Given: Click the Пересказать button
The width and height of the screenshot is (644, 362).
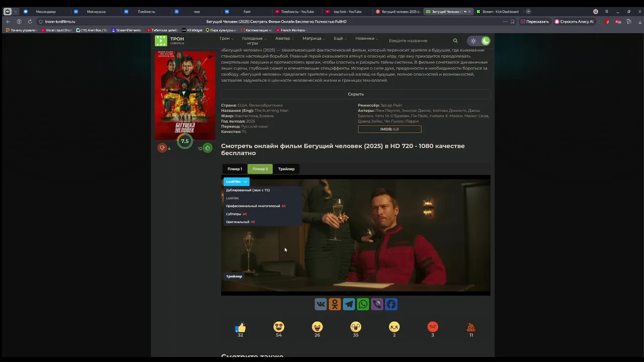Looking at the screenshot, I should point(535,22).
